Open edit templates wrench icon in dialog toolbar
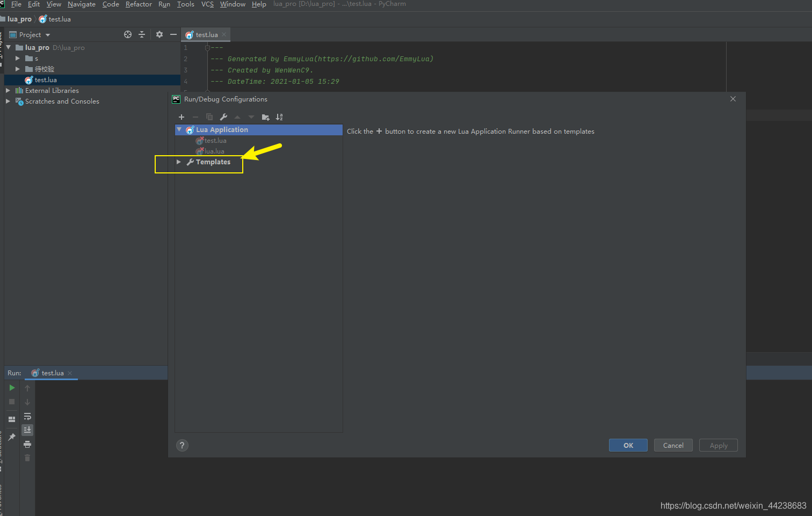Image resolution: width=812 pixels, height=516 pixels. [223, 117]
